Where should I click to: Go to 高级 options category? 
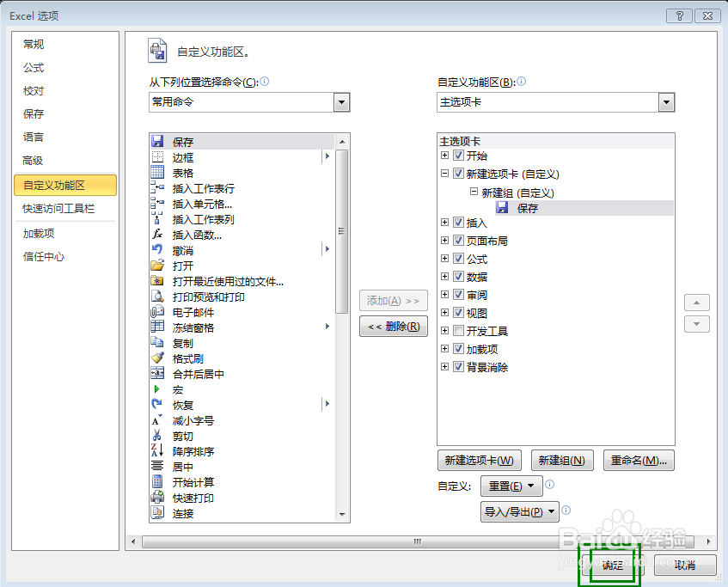point(33,161)
